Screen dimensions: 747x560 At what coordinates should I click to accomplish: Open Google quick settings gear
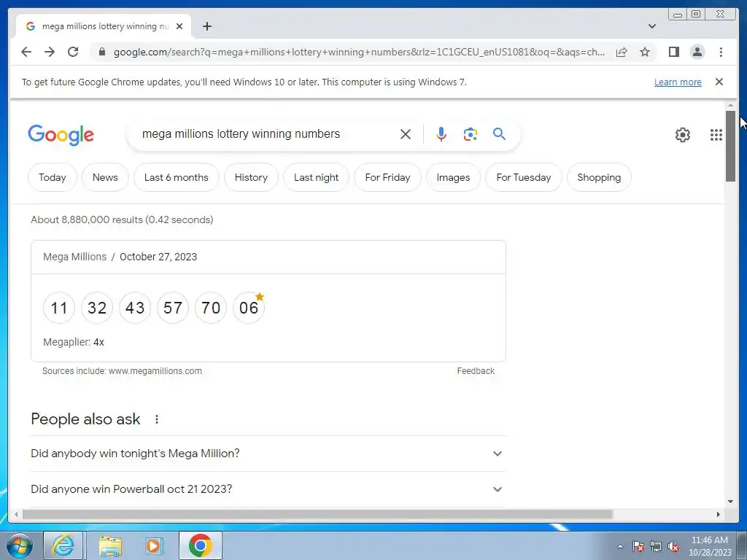(x=683, y=135)
